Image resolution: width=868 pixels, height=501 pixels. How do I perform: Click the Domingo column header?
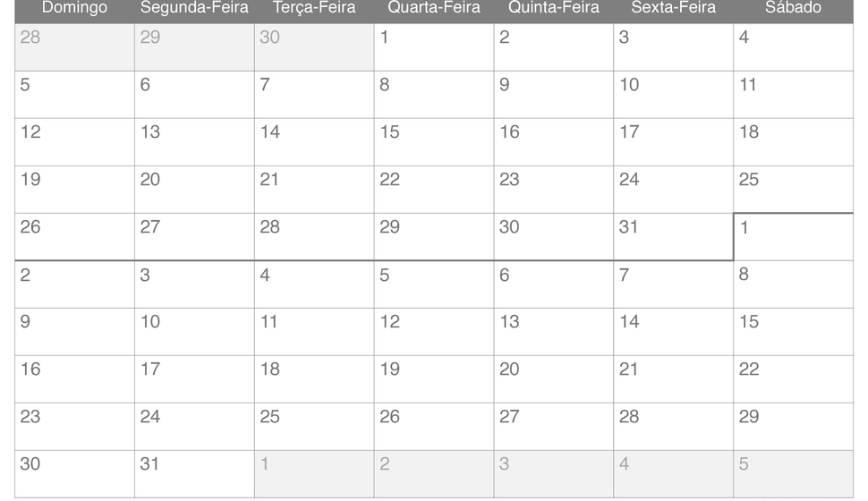75,8
